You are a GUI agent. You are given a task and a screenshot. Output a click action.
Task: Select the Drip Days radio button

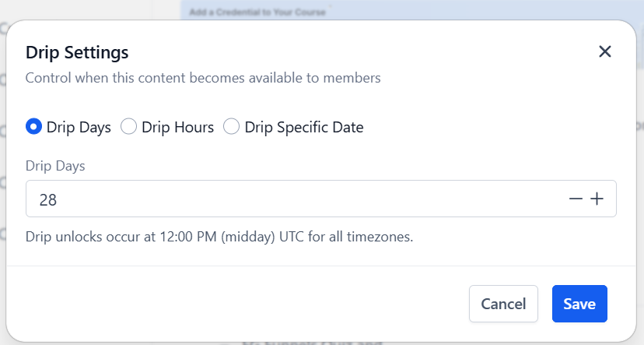pos(33,127)
